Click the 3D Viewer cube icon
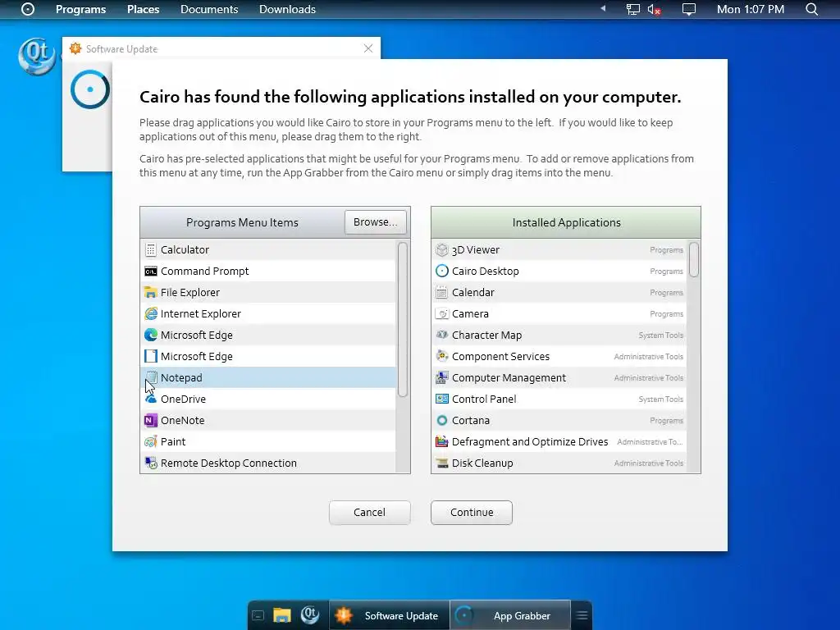The image size is (840, 630). pos(441,249)
